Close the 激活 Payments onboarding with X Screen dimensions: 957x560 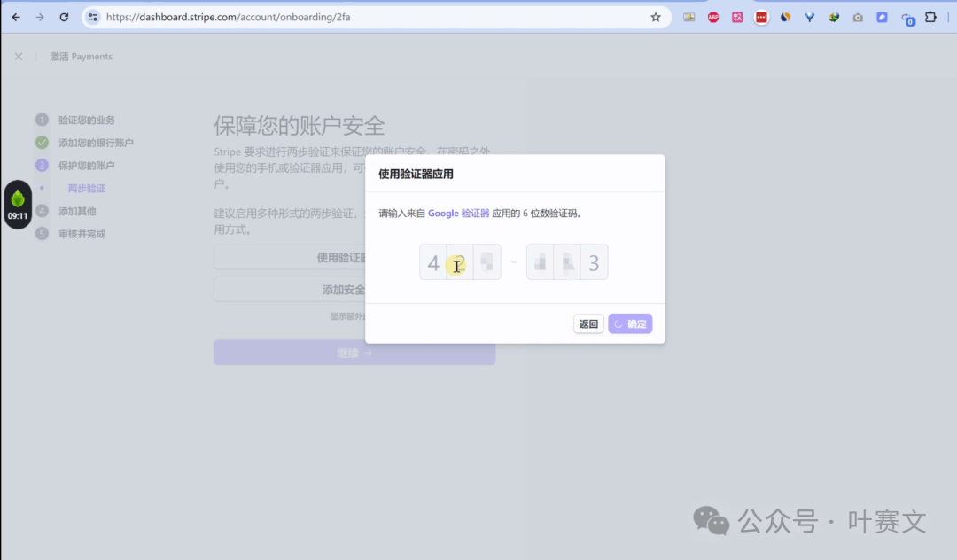point(19,57)
